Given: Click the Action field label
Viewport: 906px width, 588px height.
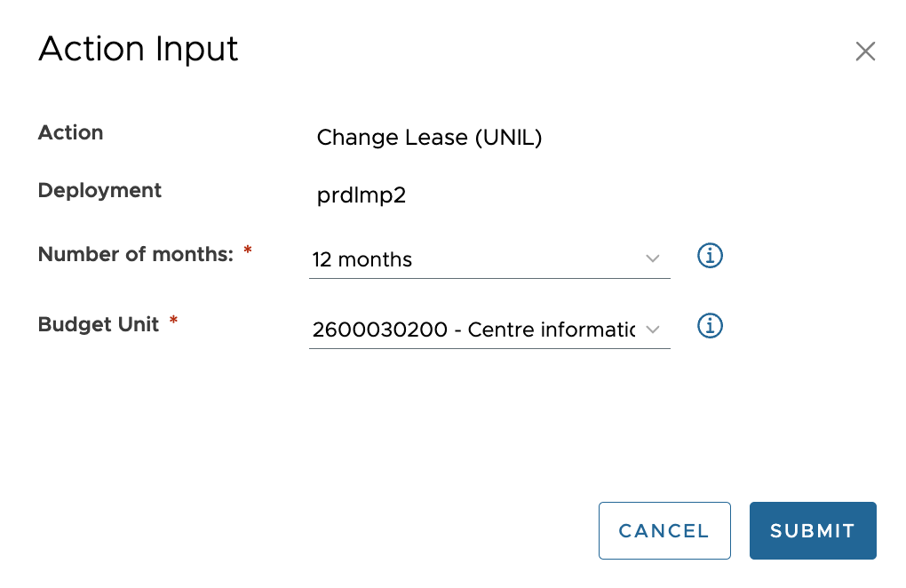Looking at the screenshot, I should 71,132.
